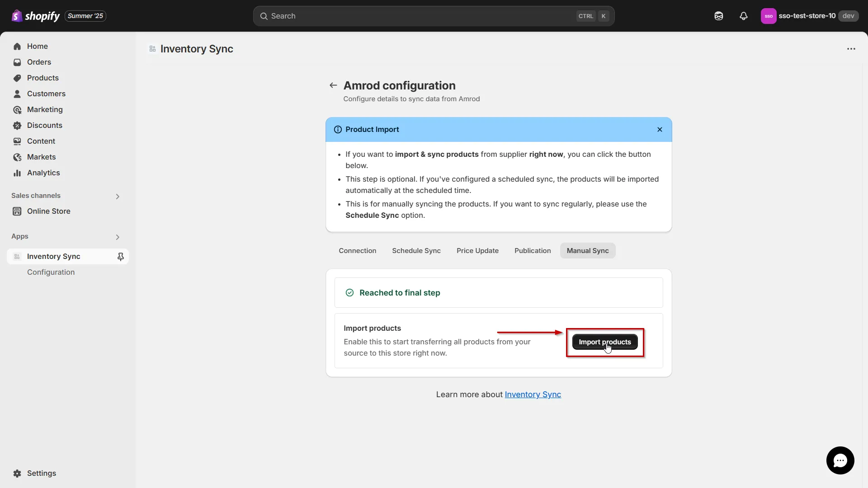This screenshot has height=488, width=868.
Task: Unpin Inventory Sync with the pin icon
Action: coord(121,257)
